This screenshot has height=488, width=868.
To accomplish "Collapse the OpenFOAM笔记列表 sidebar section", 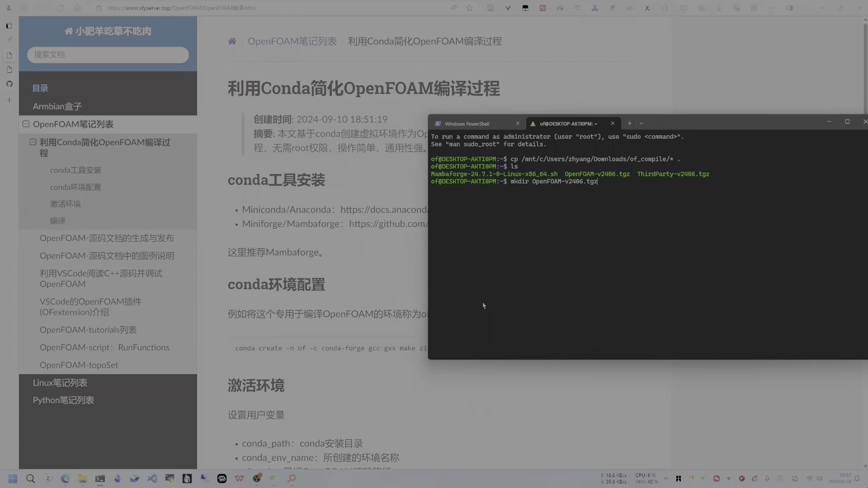I will [26, 124].
